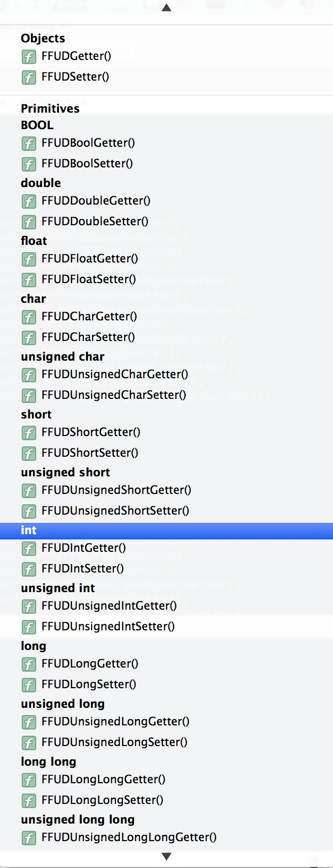Click the f icon next to FFUDSetter()
The height and width of the screenshot is (868, 333).
tap(29, 78)
